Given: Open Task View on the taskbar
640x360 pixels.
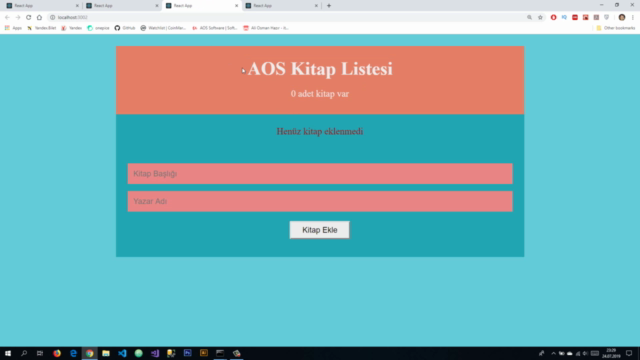Looking at the screenshot, I should coord(40,353).
